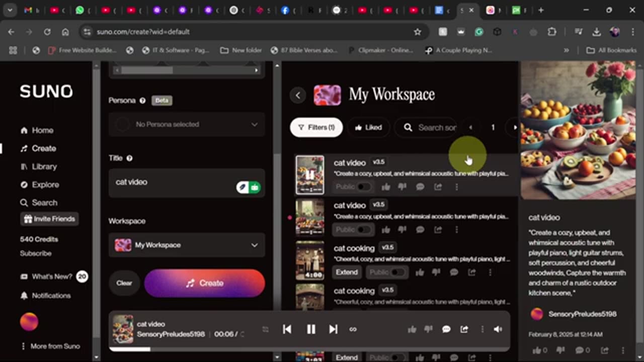This screenshot has height=362, width=644.
Task: Click the gradient Create song button
Action: [204, 283]
